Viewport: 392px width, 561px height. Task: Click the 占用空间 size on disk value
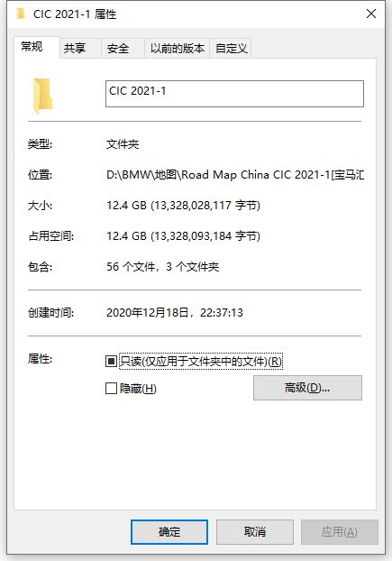tap(183, 236)
